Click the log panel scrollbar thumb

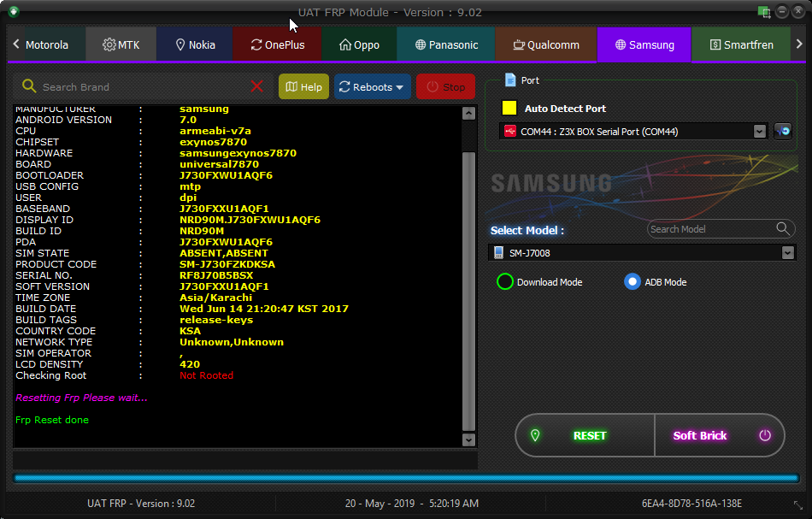click(x=468, y=291)
